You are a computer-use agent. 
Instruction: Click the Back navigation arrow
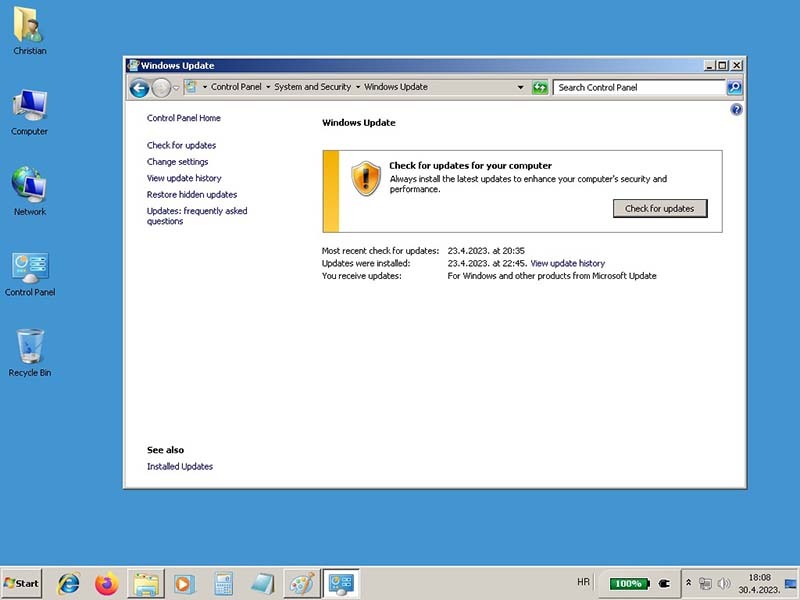click(x=140, y=88)
